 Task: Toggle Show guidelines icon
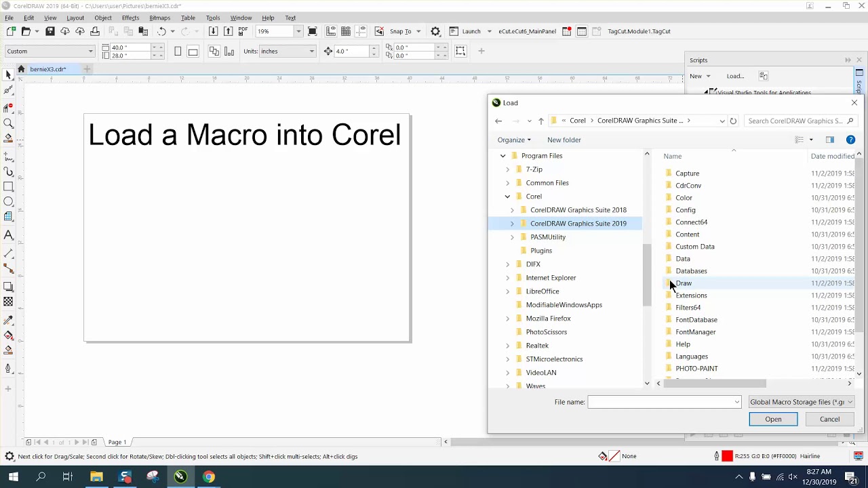(x=361, y=31)
